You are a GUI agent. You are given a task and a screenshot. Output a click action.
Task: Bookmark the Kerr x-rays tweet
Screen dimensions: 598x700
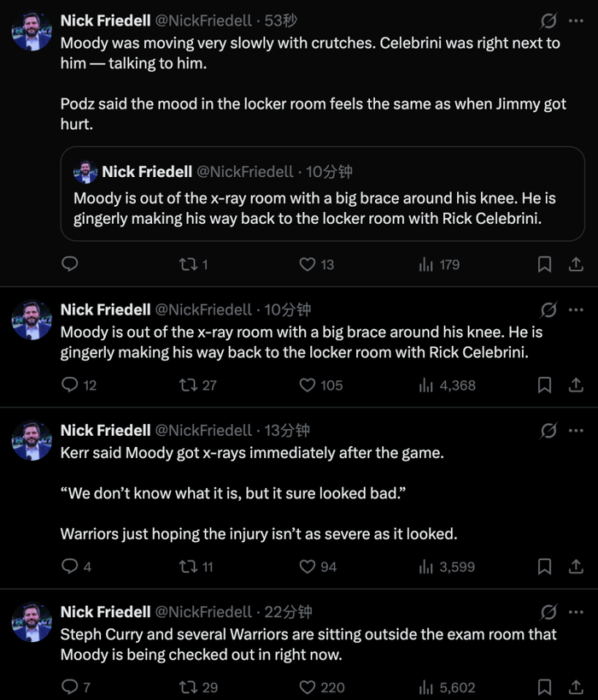point(544,567)
